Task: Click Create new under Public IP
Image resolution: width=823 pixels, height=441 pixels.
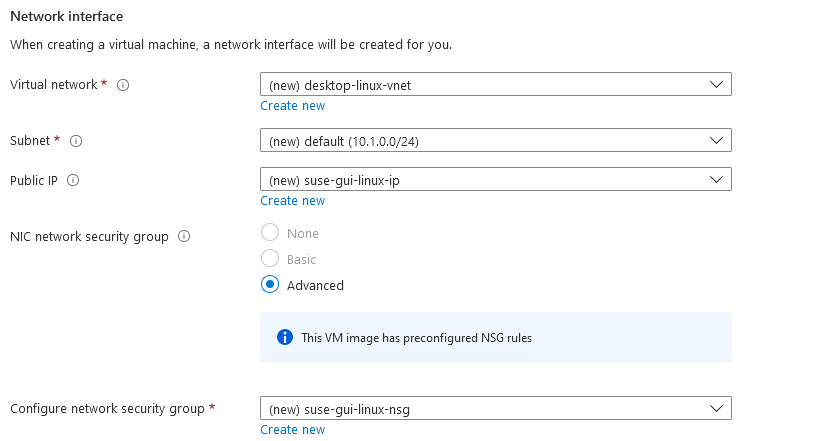Action: [292, 201]
